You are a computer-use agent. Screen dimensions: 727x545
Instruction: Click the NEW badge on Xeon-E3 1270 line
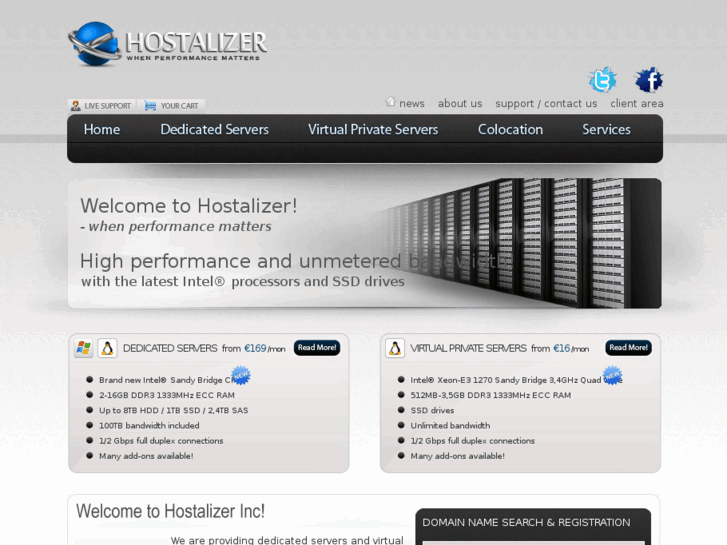[x=612, y=375]
